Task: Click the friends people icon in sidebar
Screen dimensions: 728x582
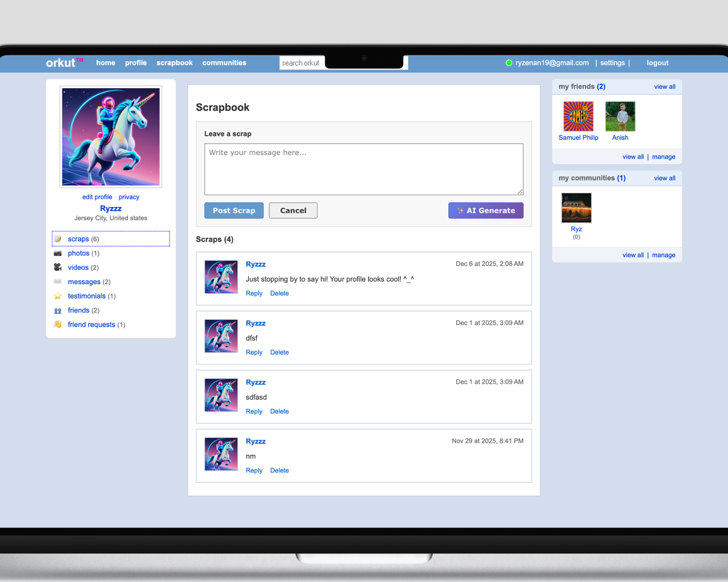Action: pos(57,310)
